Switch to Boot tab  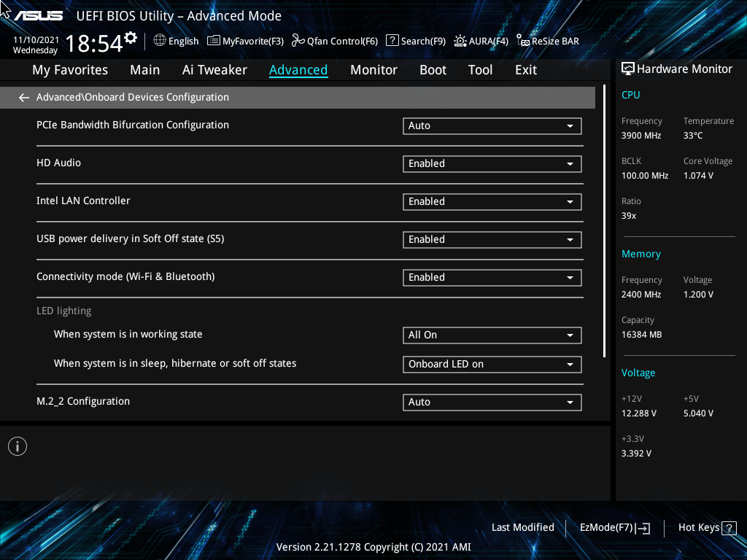pyautogui.click(x=433, y=70)
